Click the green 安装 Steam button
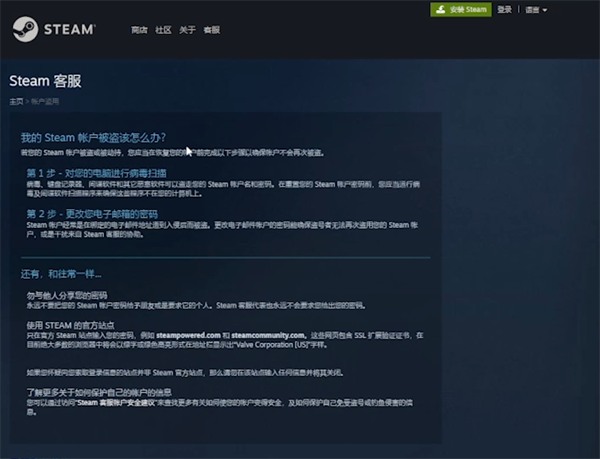This screenshot has width=600, height=459. (461, 10)
